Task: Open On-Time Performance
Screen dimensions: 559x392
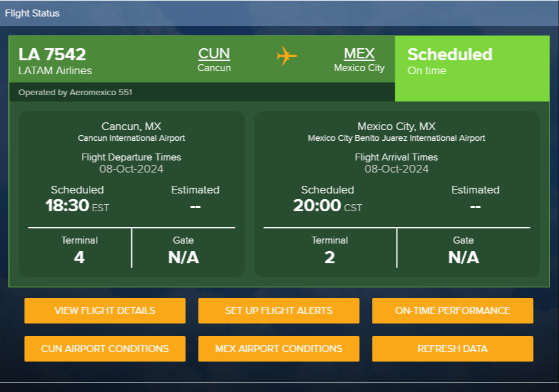Action: click(453, 311)
